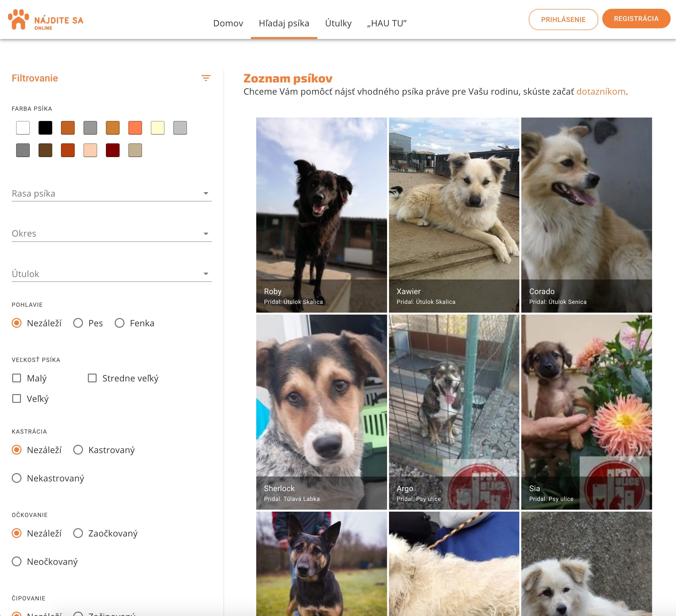
Task: Tick the Veľký size checkbox
Action: (x=16, y=398)
